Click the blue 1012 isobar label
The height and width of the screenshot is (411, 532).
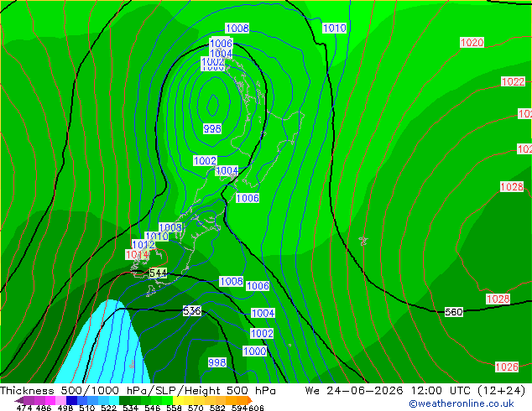tap(143, 244)
